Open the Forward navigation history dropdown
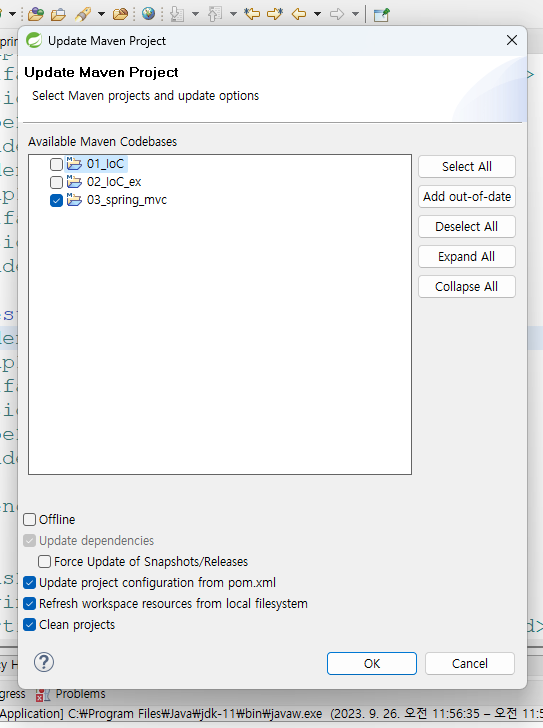Screen dimensions: 543x728 (355, 14)
